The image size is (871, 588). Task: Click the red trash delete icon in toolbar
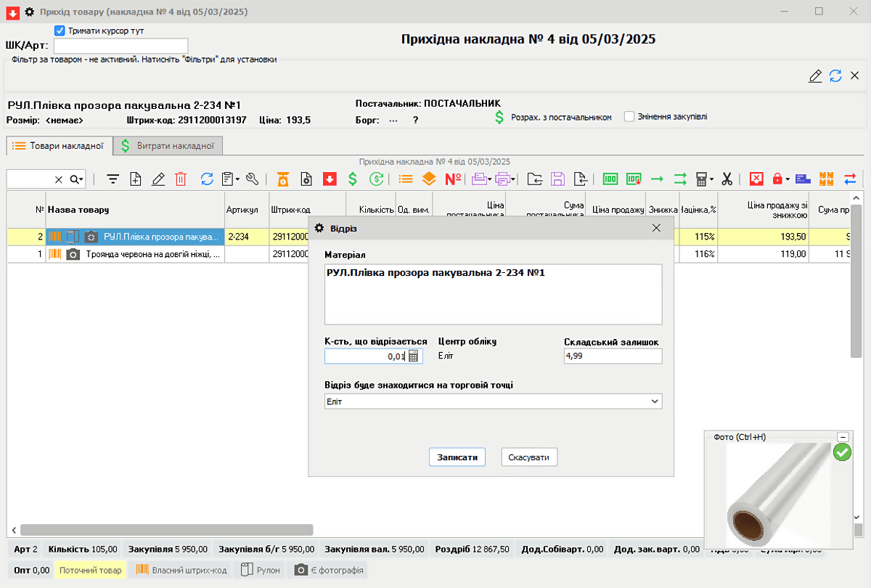tap(181, 179)
